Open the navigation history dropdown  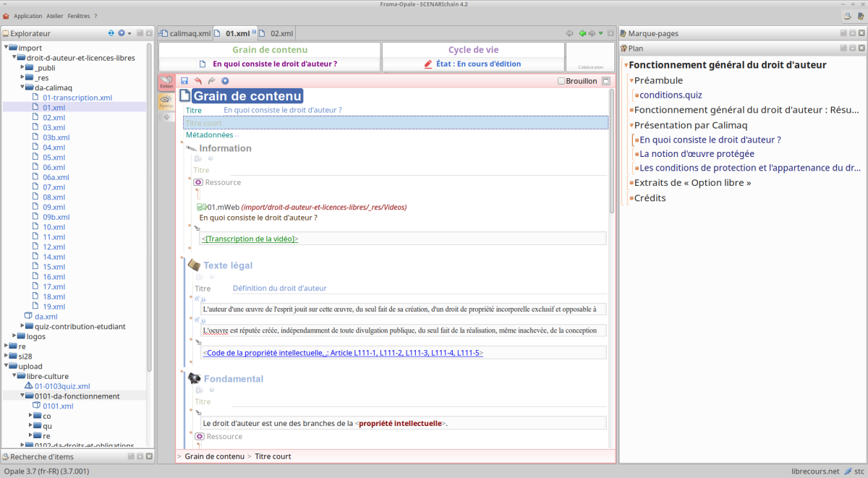pos(600,33)
